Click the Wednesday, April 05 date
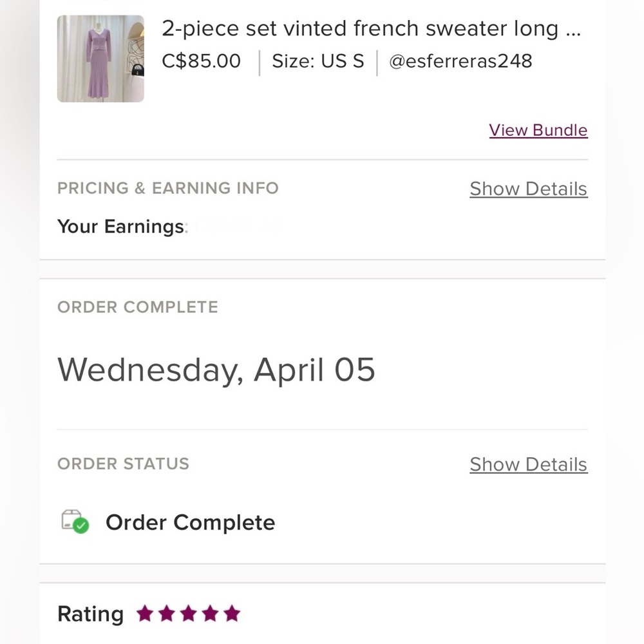Image resolution: width=644 pixels, height=644 pixels. coord(216,370)
